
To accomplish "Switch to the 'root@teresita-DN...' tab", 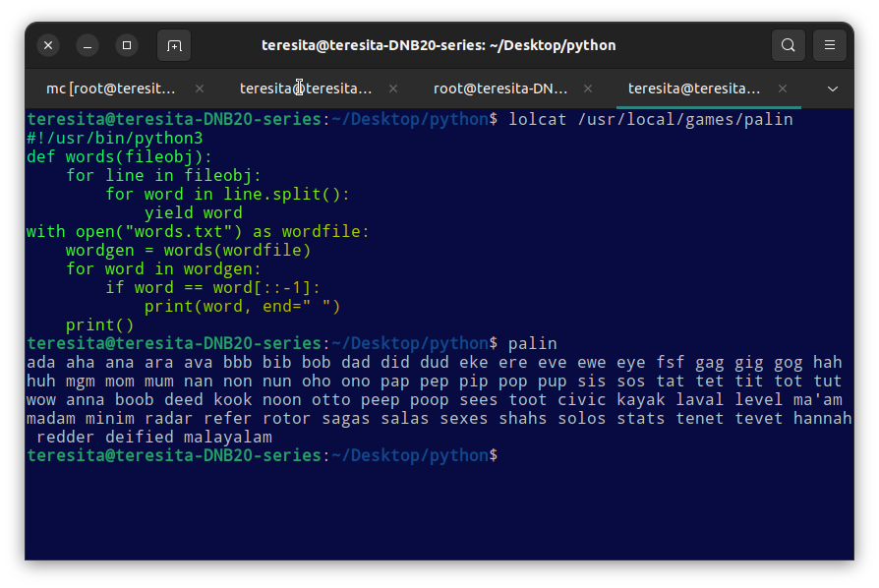I will pyautogui.click(x=500, y=88).
